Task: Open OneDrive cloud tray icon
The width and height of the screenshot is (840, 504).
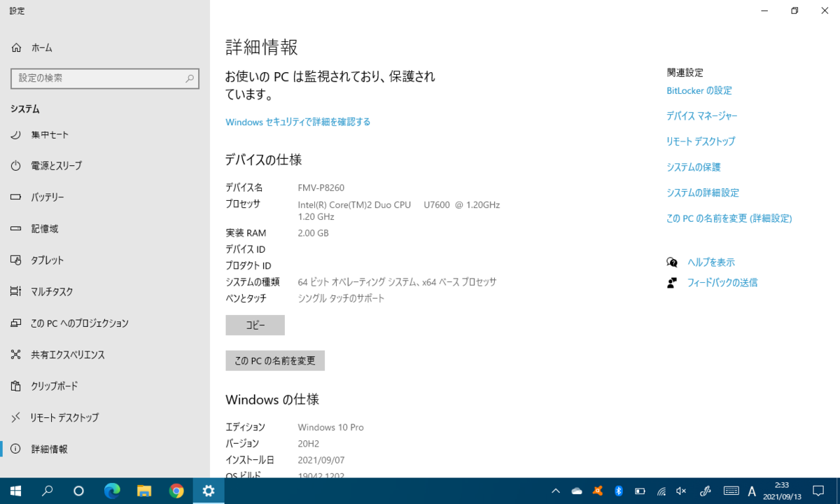Action: click(577, 491)
